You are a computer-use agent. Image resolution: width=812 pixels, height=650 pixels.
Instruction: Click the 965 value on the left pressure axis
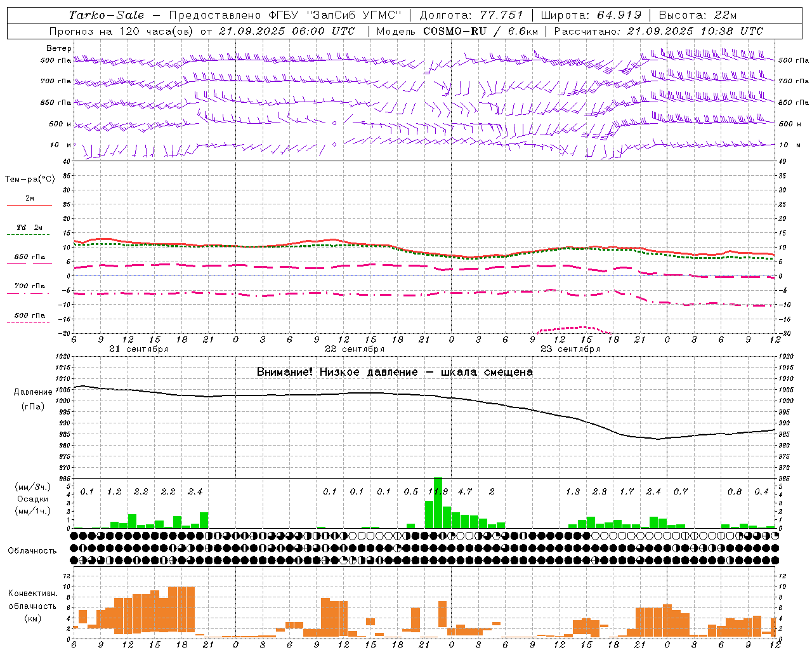(66, 479)
